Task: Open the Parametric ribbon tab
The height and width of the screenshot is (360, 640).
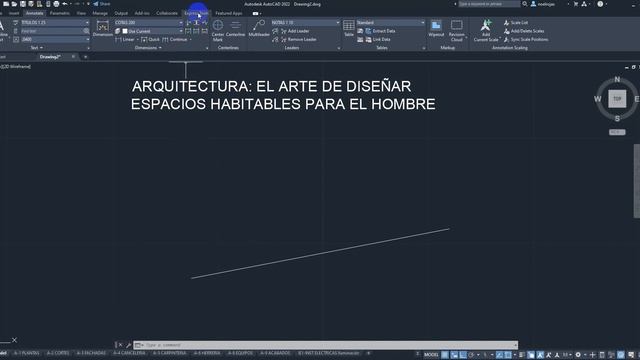Action: coord(60,13)
